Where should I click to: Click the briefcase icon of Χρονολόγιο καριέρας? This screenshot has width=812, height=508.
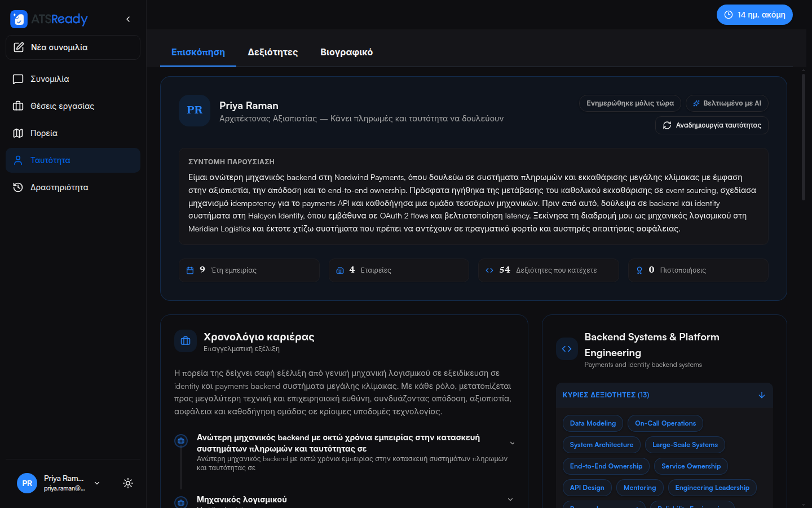[x=186, y=341]
